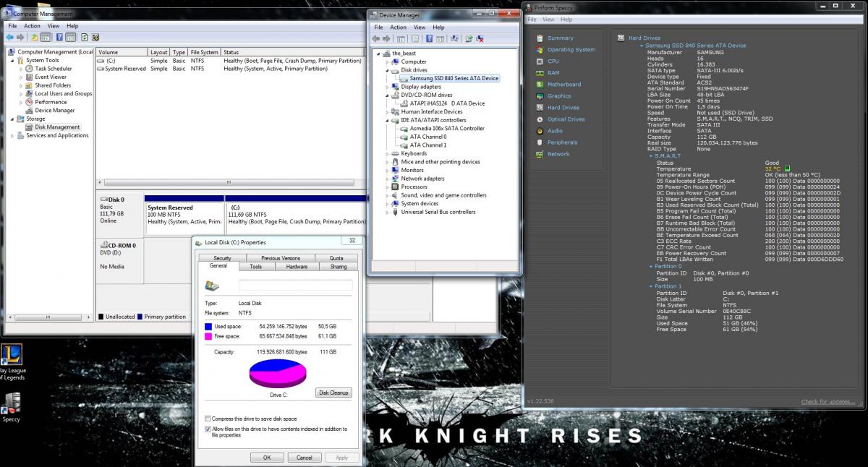Collapse S.M.A.R.T section in Speccy

(x=650, y=156)
